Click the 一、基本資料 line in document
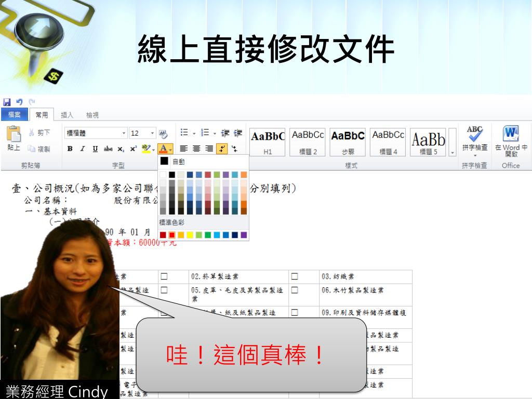The width and height of the screenshot is (532, 399). pos(51,211)
